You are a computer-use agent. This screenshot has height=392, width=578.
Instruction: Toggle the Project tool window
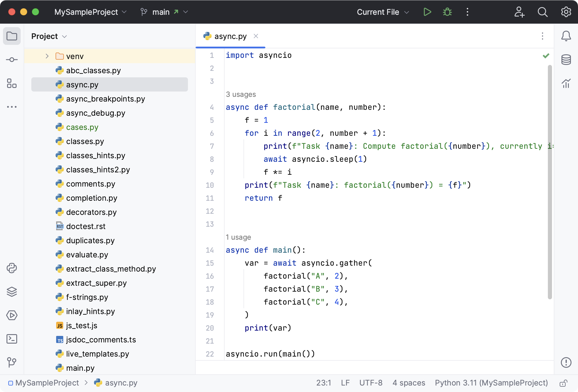pos(12,36)
